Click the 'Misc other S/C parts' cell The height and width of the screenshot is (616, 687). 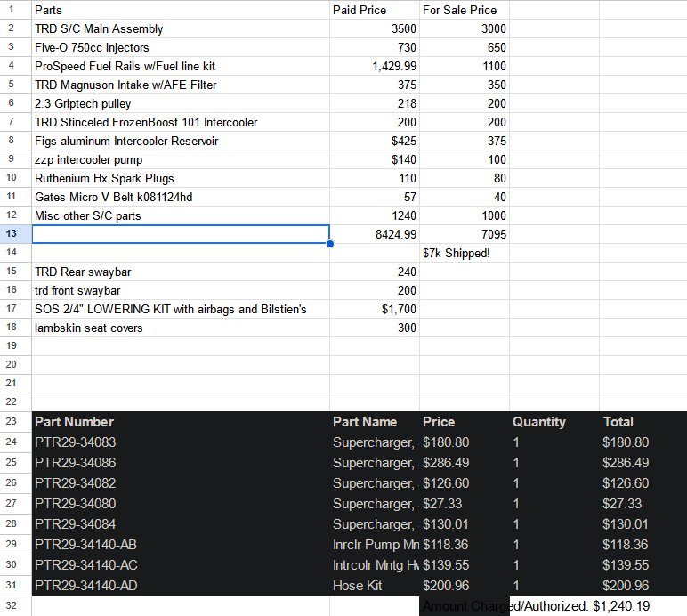pyautogui.click(x=181, y=215)
